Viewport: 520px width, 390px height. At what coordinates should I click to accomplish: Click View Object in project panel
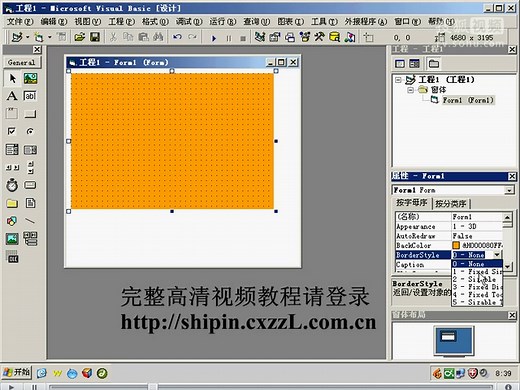click(414, 63)
